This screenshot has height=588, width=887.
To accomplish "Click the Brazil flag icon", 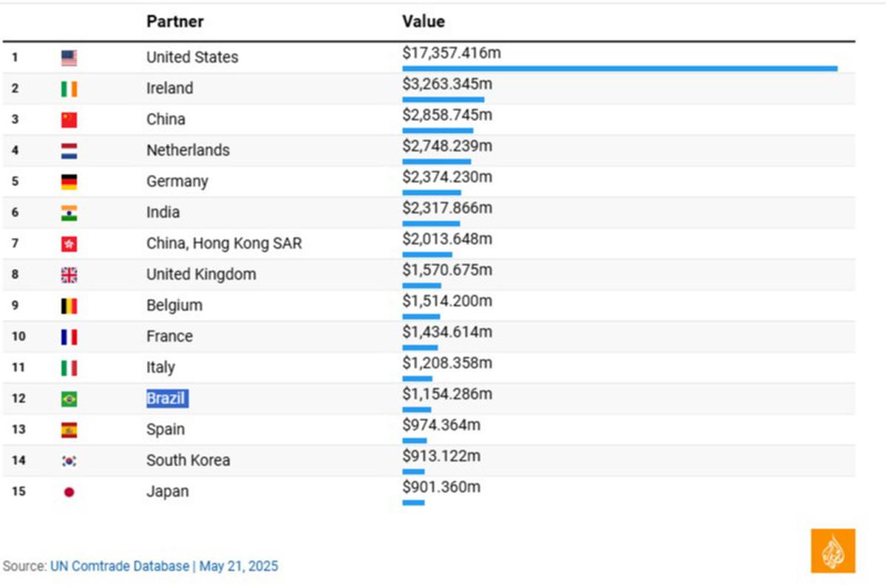I will tap(69, 399).
